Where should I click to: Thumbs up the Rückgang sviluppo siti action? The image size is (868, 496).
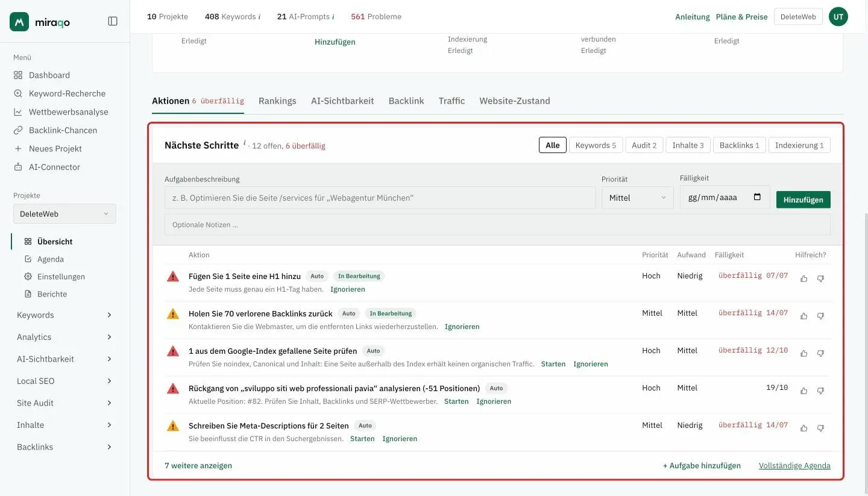(x=804, y=391)
